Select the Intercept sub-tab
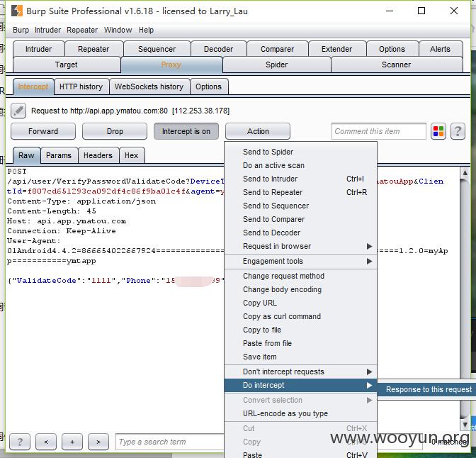The height and width of the screenshot is (458, 476). (x=33, y=86)
